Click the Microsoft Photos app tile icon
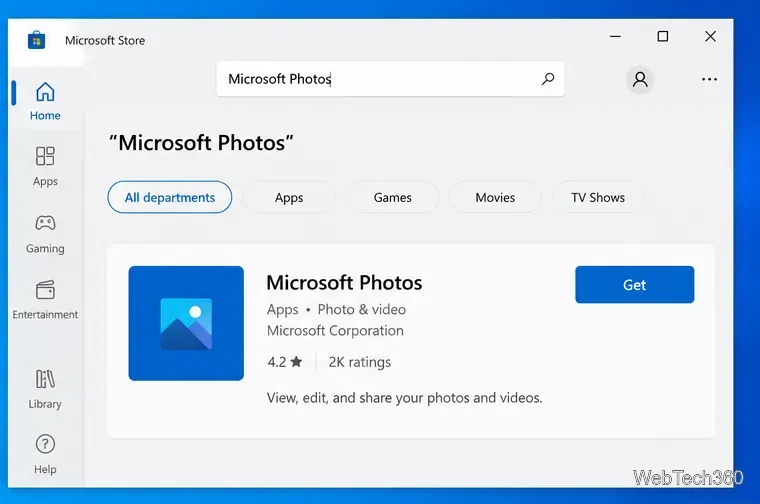This screenshot has height=504, width=760. (x=186, y=323)
